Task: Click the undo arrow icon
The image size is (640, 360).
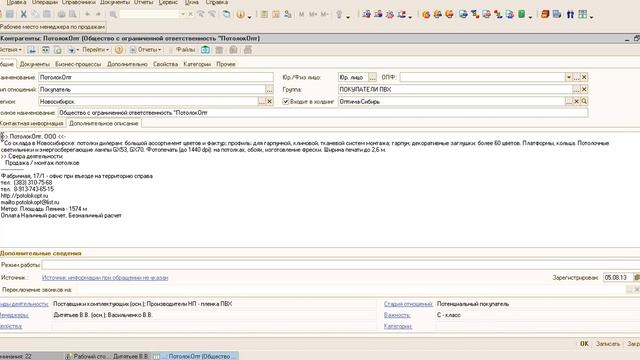Action: (87, 14)
